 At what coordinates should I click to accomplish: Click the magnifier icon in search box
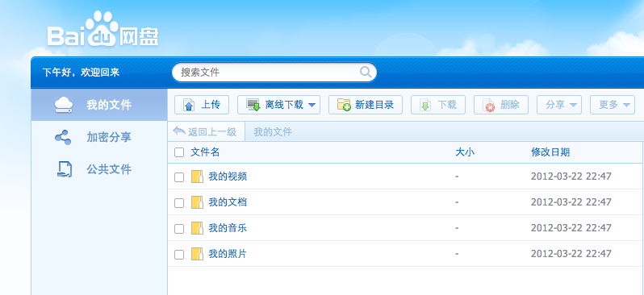[x=366, y=73]
